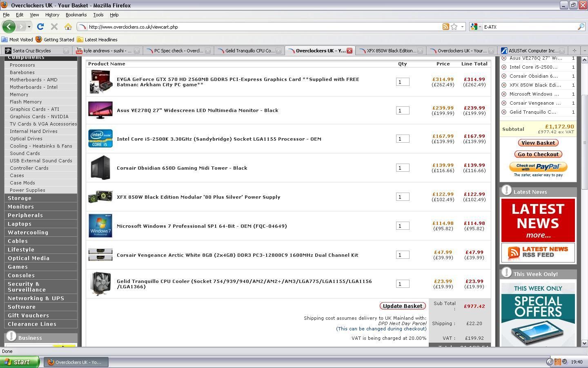588x368 pixels.
Task: Click the Update Basket button
Action: coord(403,306)
